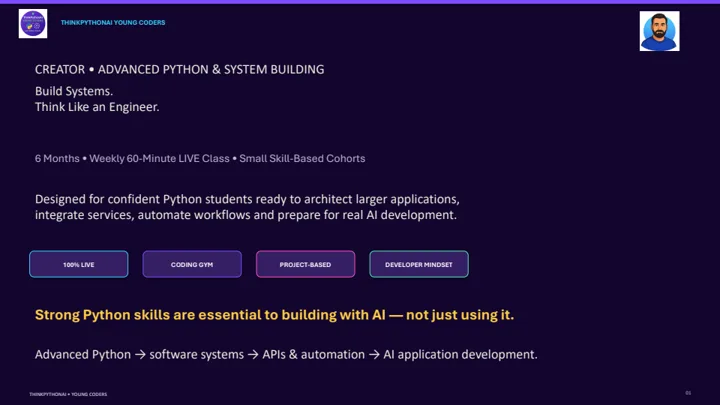Select the PROJECT-BASED badge
The width and height of the screenshot is (720, 405).
pos(305,264)
